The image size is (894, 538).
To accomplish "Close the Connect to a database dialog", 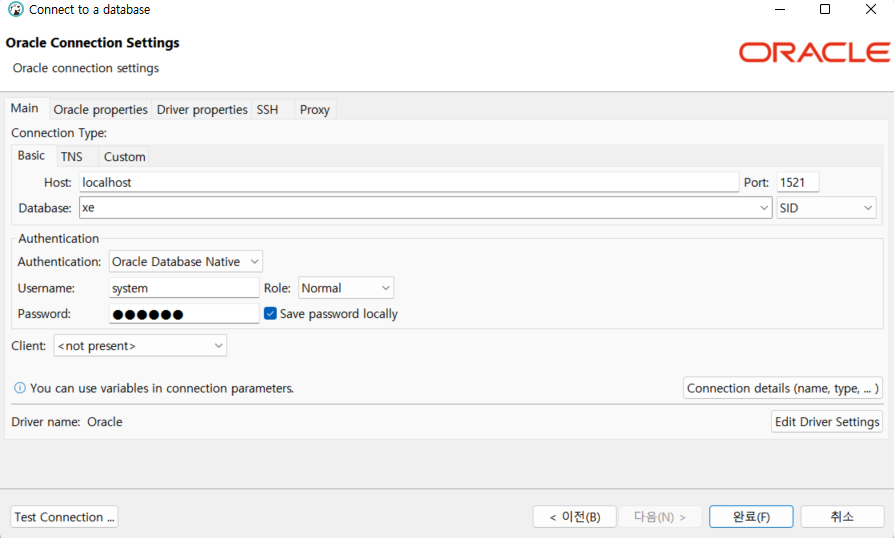I will click(x=871, y=9).
